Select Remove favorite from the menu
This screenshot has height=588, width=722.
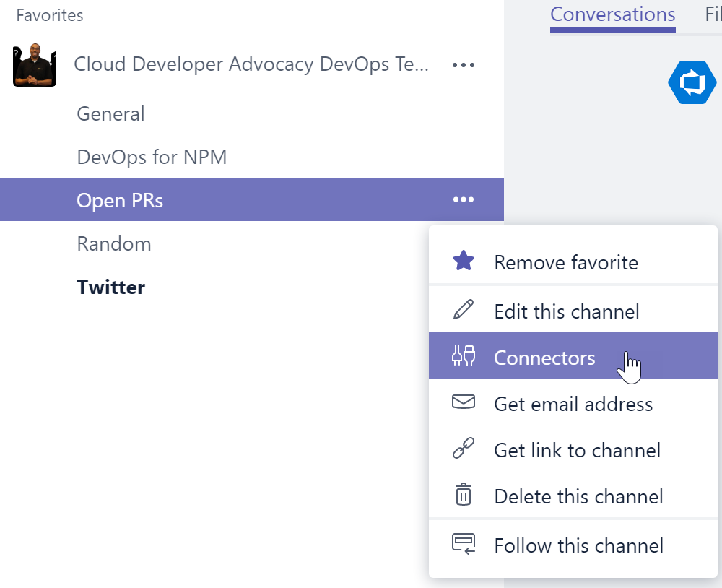click(573, 261)
